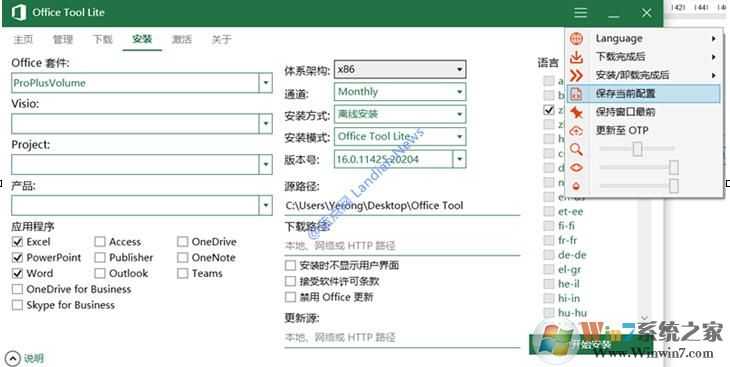Viewport: 730px width, 367px height.
Task: Select 保存当前配置 menu entry
Action: (643, 94)
